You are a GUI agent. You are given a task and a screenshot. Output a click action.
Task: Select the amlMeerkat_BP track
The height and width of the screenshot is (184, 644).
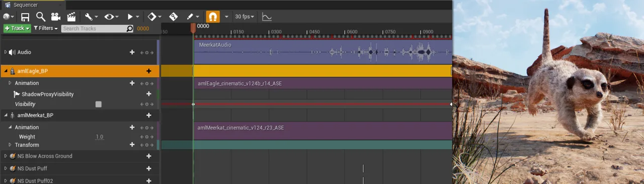pos(79,115)
